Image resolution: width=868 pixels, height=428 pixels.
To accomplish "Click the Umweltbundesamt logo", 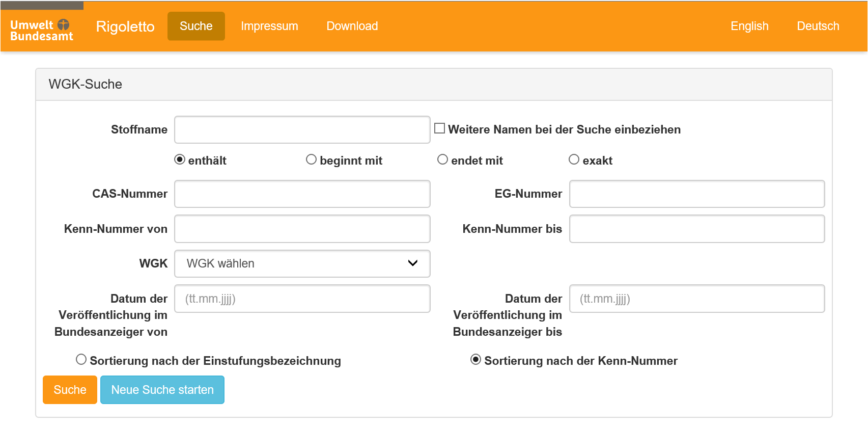I will (42, 30).
